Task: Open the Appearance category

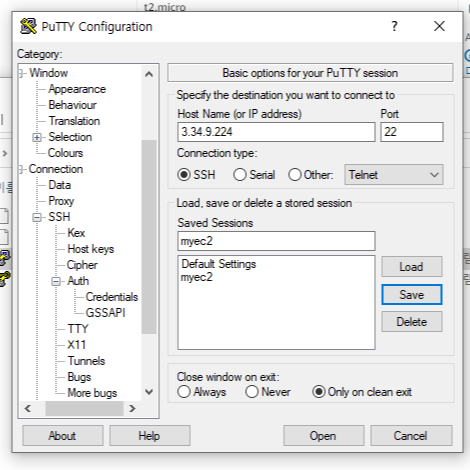Action: (x=77, y=89)
